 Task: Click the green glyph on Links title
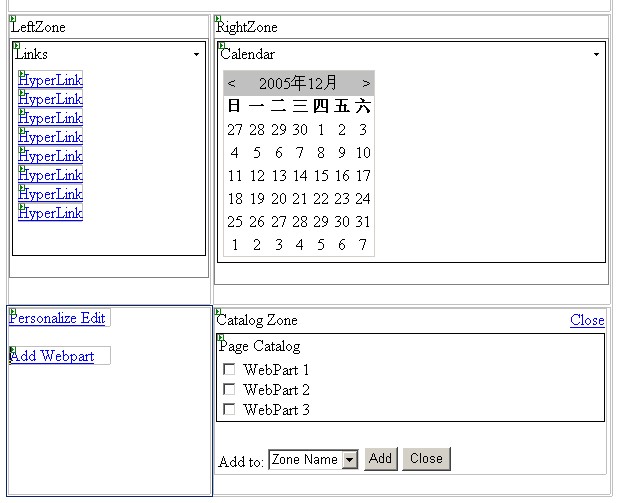pyautogui.click(x=17, y=46)
